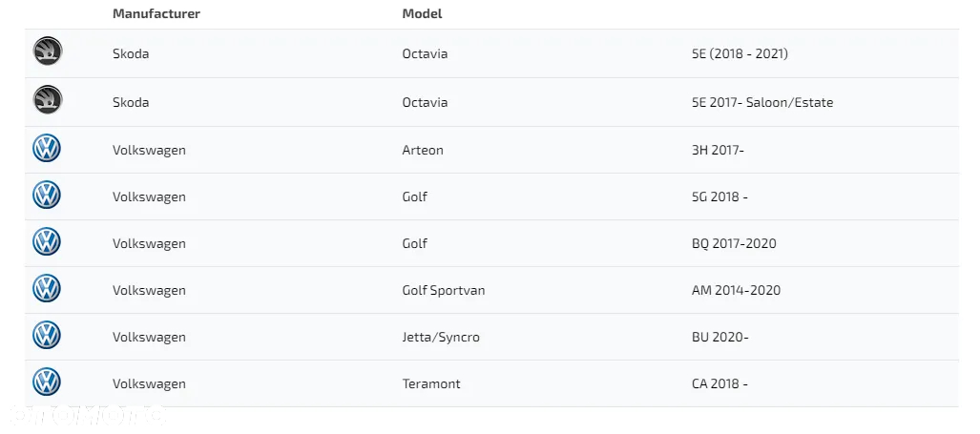Click the Volkswagen logo in the Arteon row
The width and height of the screenshot is (980, 434).
point(47,149)
